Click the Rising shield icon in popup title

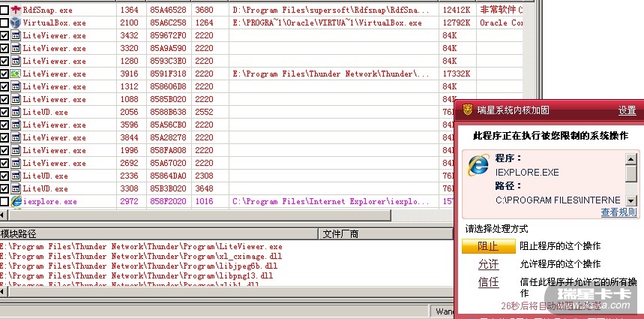click(x=467, y=110)
